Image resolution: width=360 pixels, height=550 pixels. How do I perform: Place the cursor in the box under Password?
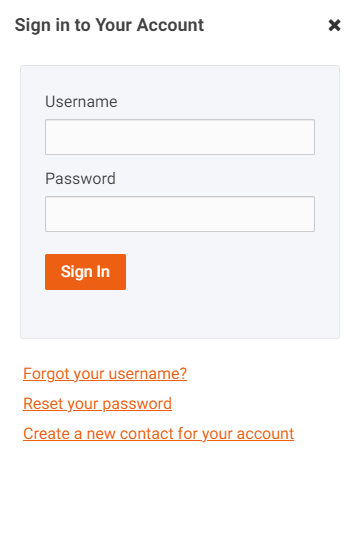pyautogui.click(x=180, y=214)
